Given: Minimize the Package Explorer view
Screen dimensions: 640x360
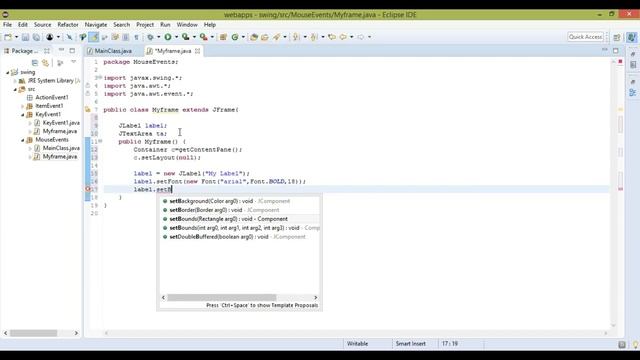Looking at the screenshot, I should [x=61, y=50].
